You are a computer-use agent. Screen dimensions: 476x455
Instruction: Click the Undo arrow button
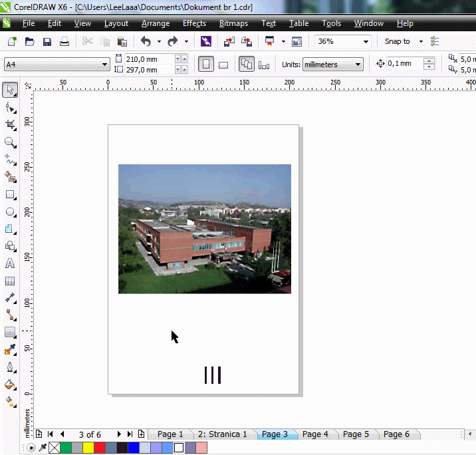pos(146,41)
